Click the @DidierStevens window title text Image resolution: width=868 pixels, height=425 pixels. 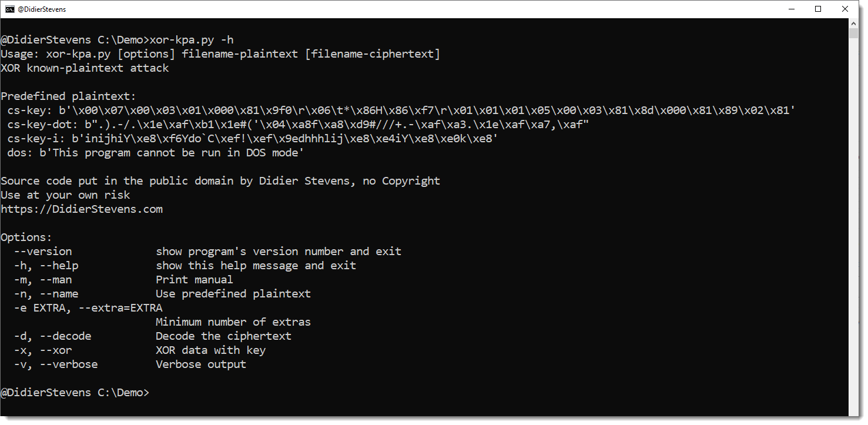point(42,9)
